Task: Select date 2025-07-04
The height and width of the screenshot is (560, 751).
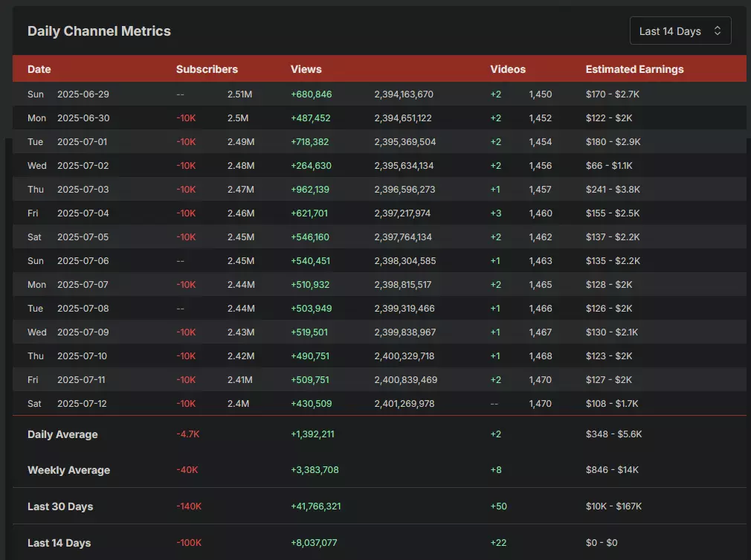Action: 83,213
